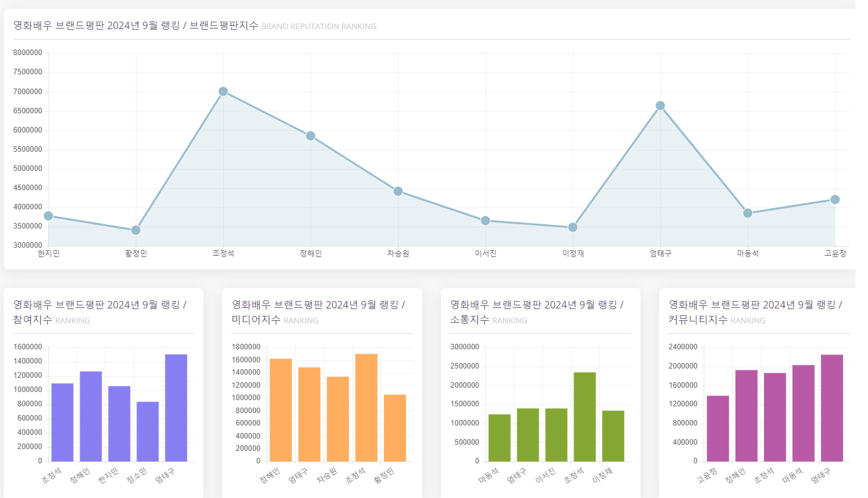Click the orange 조정석 bar in 미디어지수 chart

(366, 408)
